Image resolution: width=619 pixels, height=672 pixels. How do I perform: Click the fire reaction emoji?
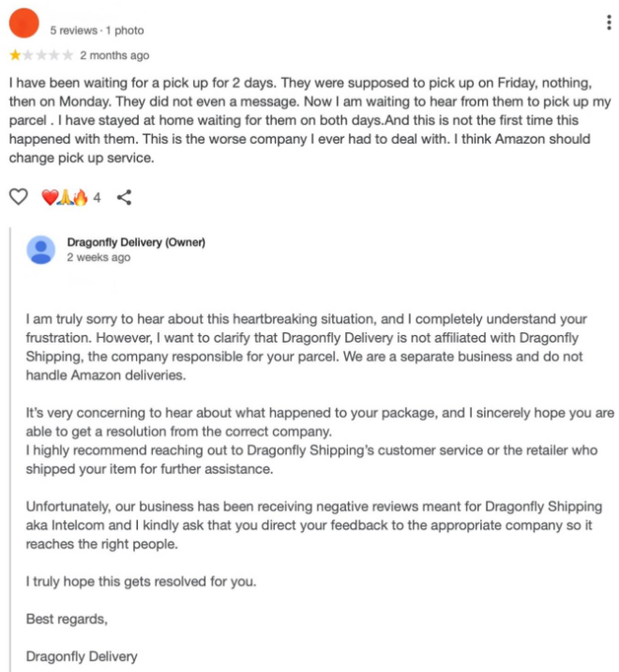coord(79,197)
